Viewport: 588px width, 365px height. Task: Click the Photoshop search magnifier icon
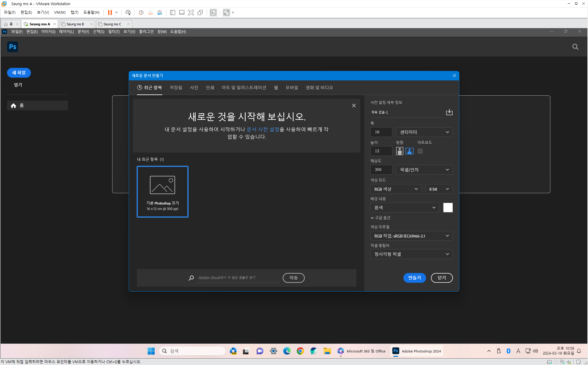pos(575,47)
